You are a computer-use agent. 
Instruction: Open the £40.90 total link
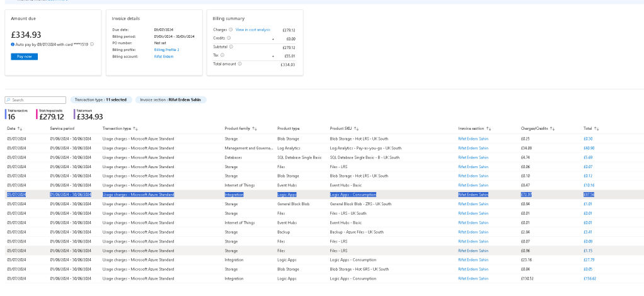click(x=589, y=148)
